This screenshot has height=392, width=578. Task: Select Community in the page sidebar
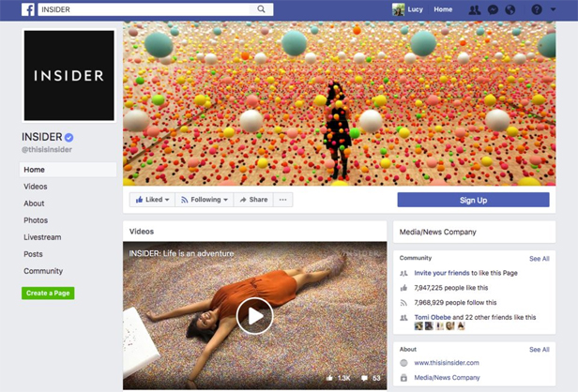[x=43, y=271]
